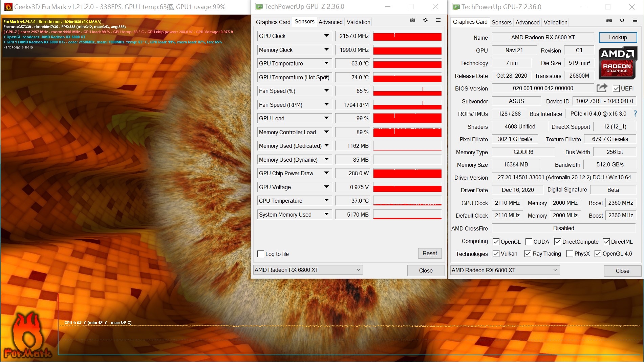Click the FurMark app icon in the title bar
This screenshot has height=362, width=644.
tap(8, 7)
